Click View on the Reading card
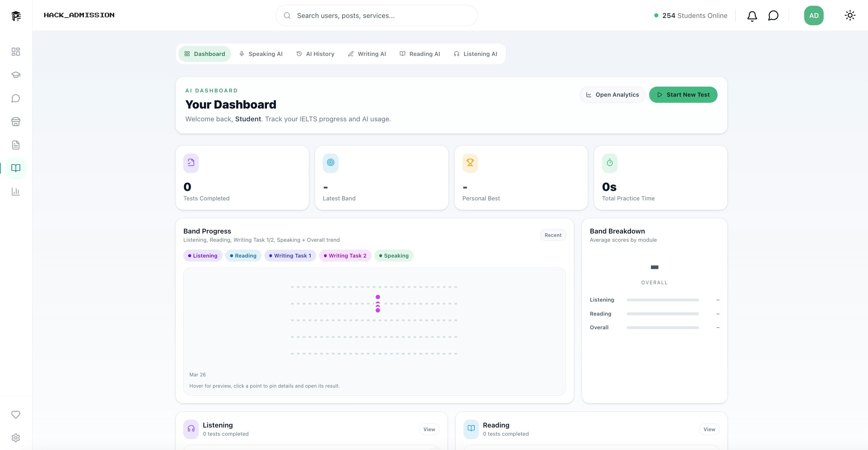 709,429
